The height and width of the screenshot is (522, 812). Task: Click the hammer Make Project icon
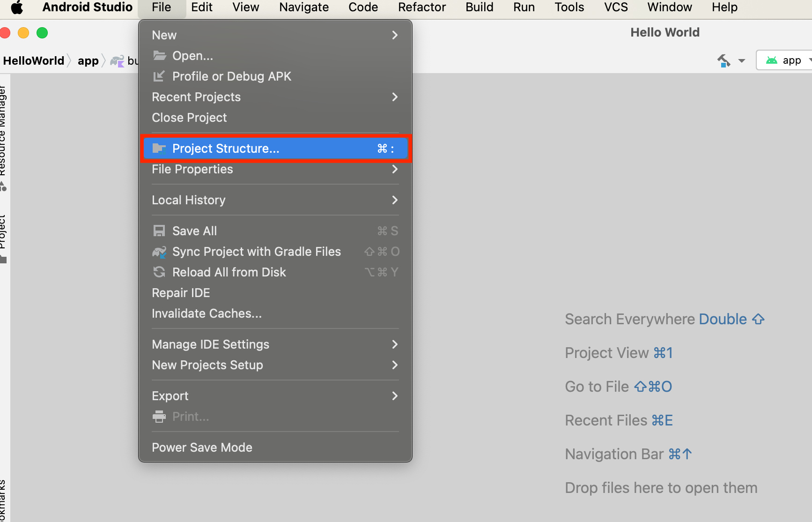pyautogui.click(x=724, y=60)
